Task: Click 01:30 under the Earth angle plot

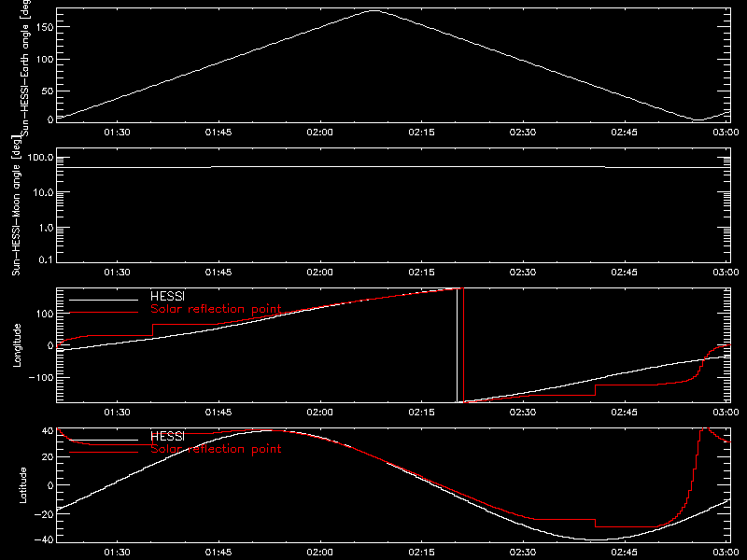Action: tap(118, 133)
